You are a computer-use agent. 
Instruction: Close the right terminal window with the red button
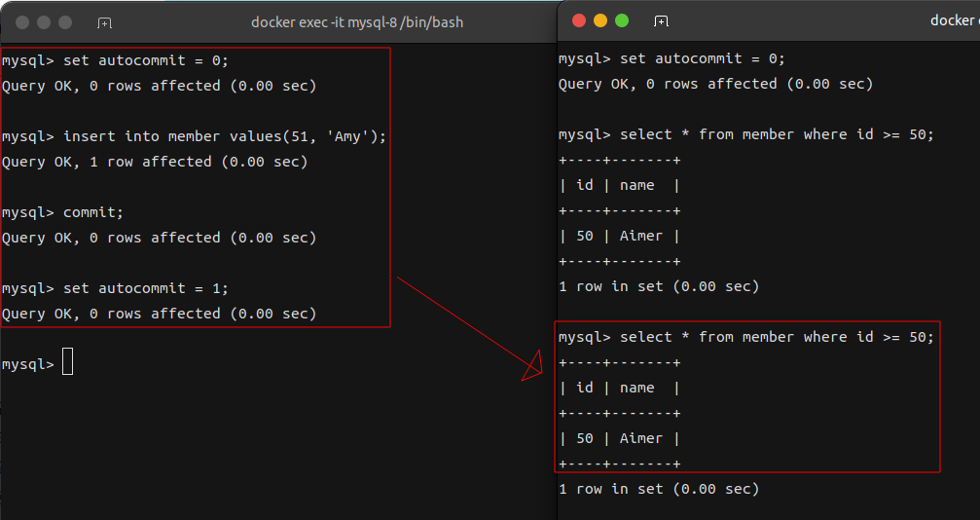click(579, 20)
